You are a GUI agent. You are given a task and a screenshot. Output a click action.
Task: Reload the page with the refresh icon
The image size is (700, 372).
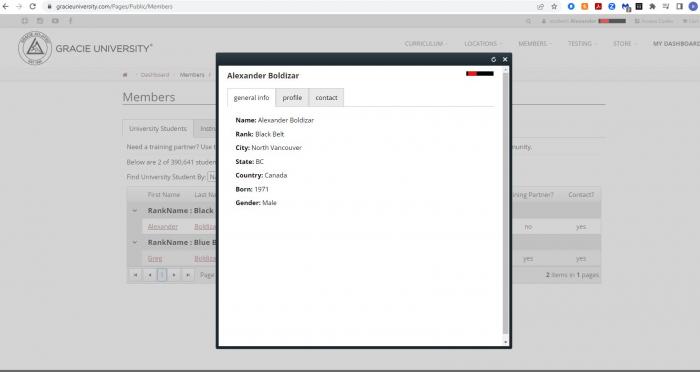click(x=33, y=7)
